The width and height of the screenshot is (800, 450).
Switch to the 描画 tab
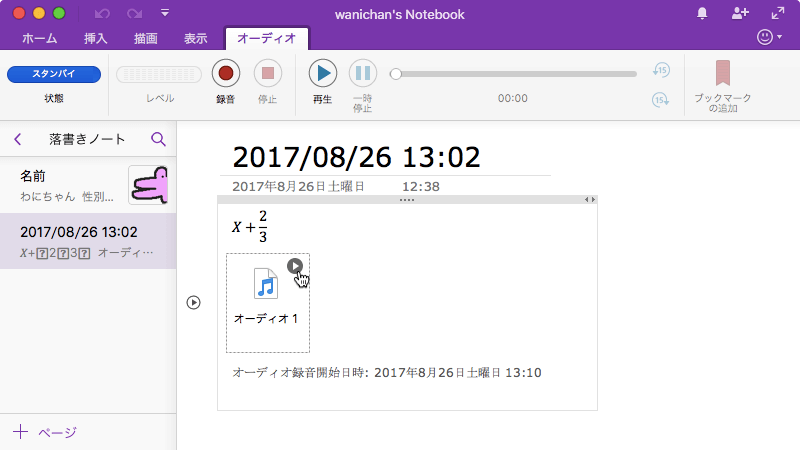coord(145,39)
